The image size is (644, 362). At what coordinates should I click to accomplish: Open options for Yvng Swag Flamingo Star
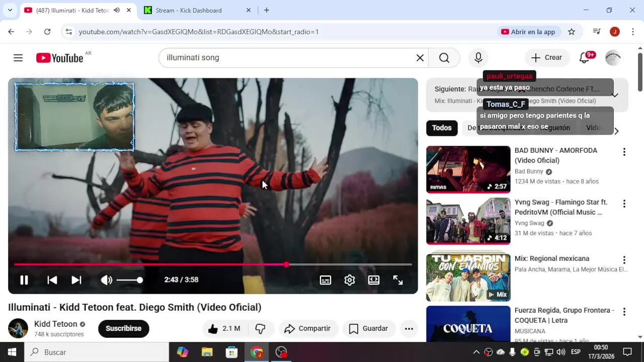point(624,204)
